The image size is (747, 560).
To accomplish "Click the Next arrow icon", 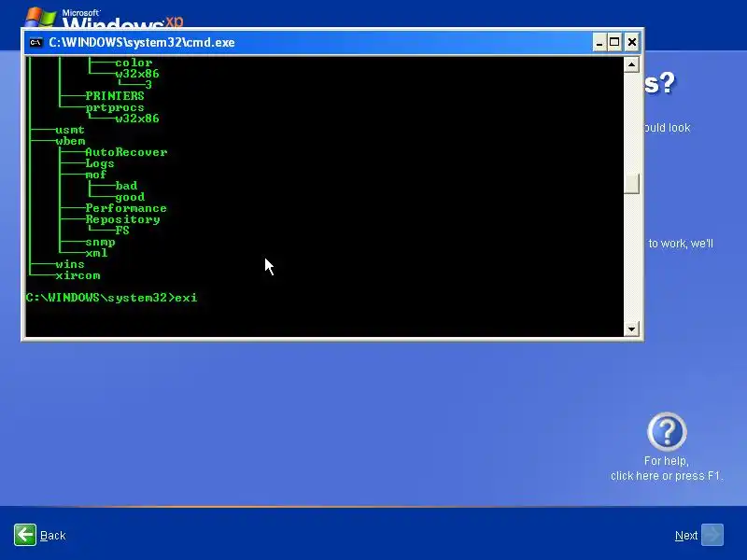I will [712, 535].
